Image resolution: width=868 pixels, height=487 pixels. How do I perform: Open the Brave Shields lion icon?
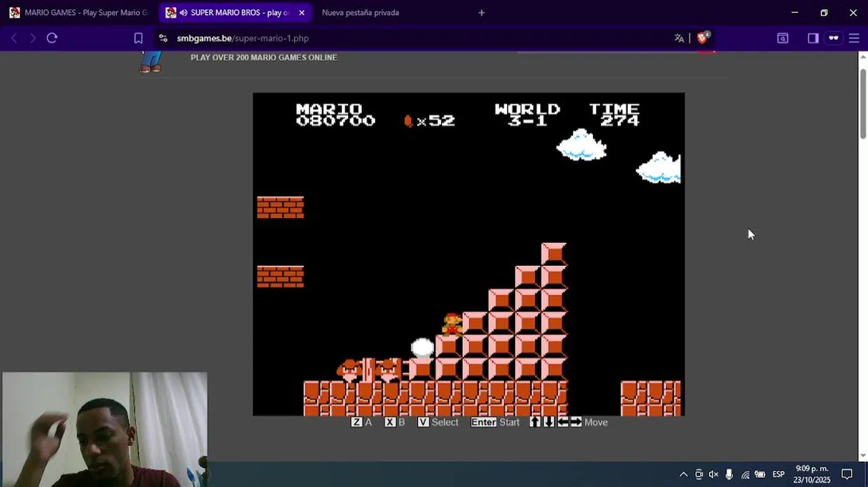pos(702,38)
